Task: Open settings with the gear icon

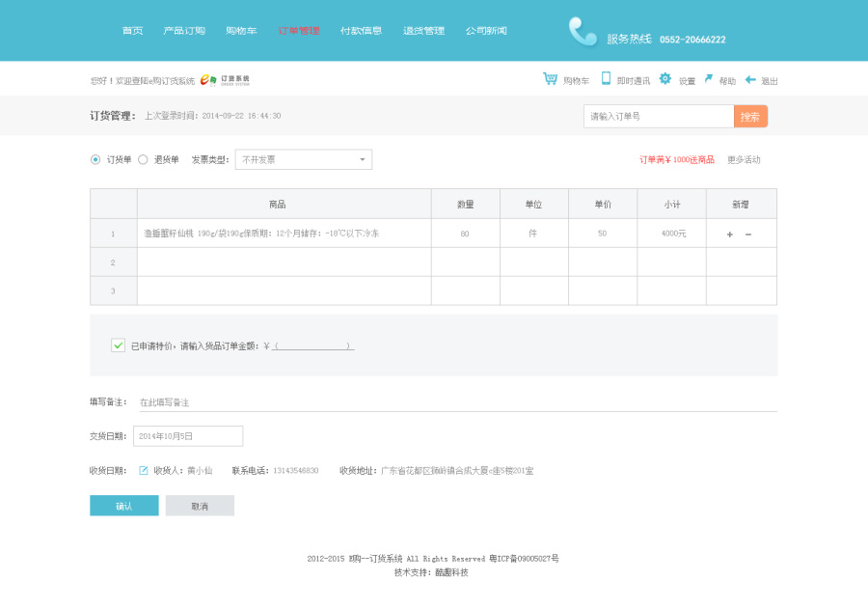Action: (x=664, y=79)
